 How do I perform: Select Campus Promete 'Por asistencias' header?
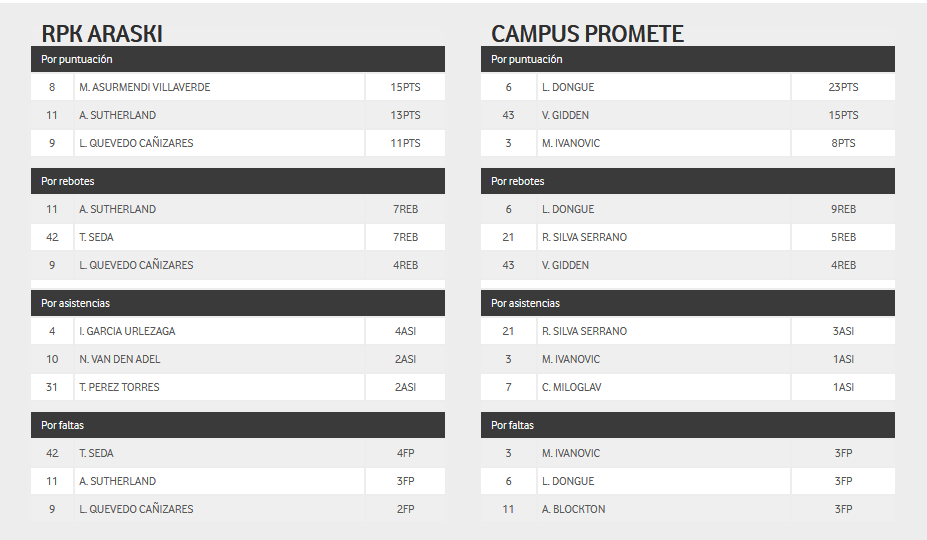[688, 303]
